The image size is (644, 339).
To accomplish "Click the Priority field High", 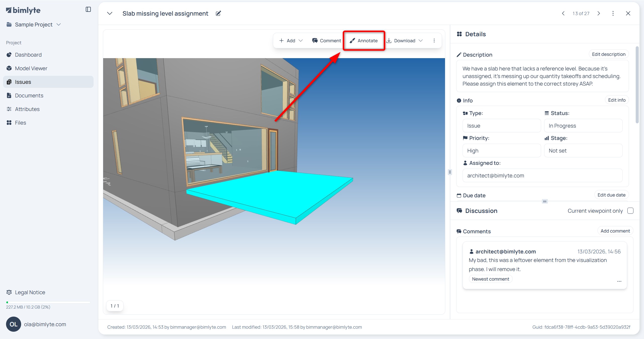I will pyautogui.click(x=502, y=150).
